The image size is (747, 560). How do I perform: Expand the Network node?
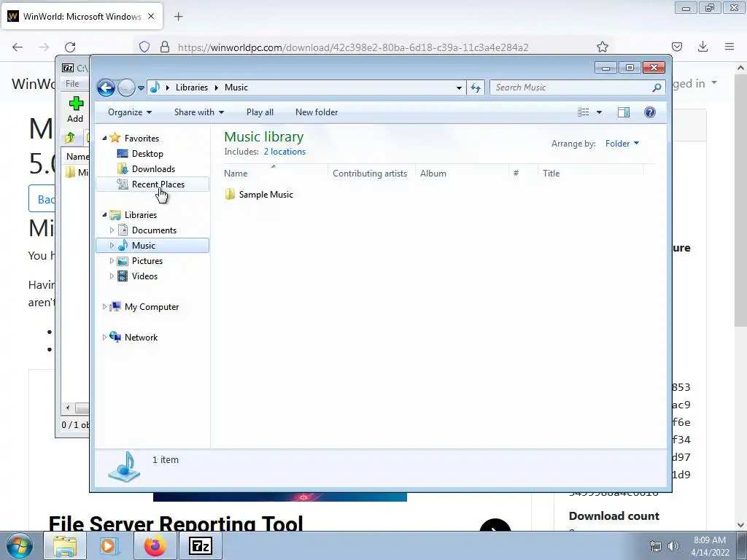coord(104,337)
